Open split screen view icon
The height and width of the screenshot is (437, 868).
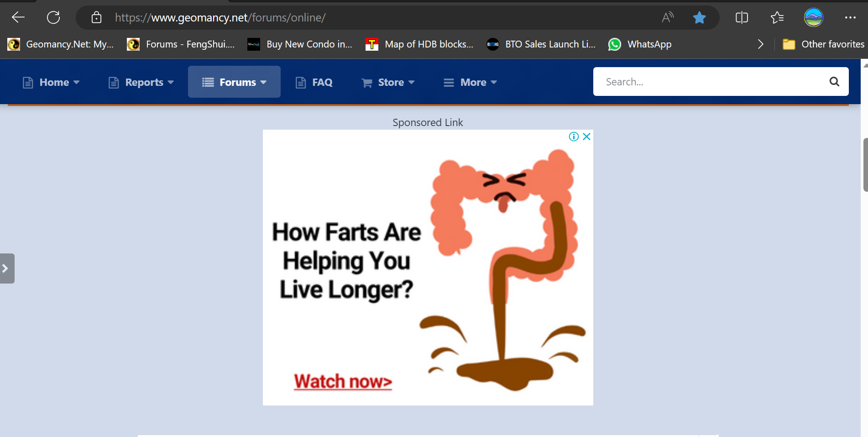point(742,17)
